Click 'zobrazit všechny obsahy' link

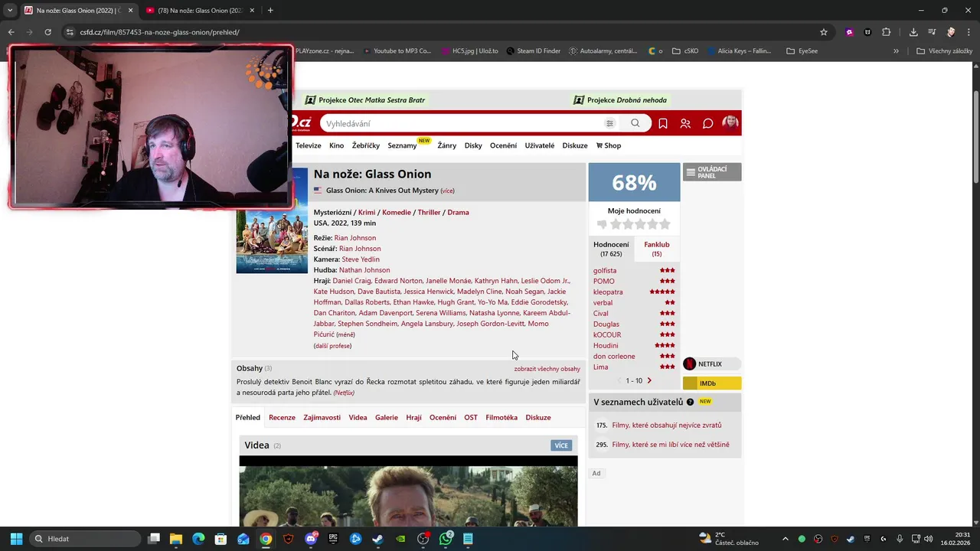(547, 369)
